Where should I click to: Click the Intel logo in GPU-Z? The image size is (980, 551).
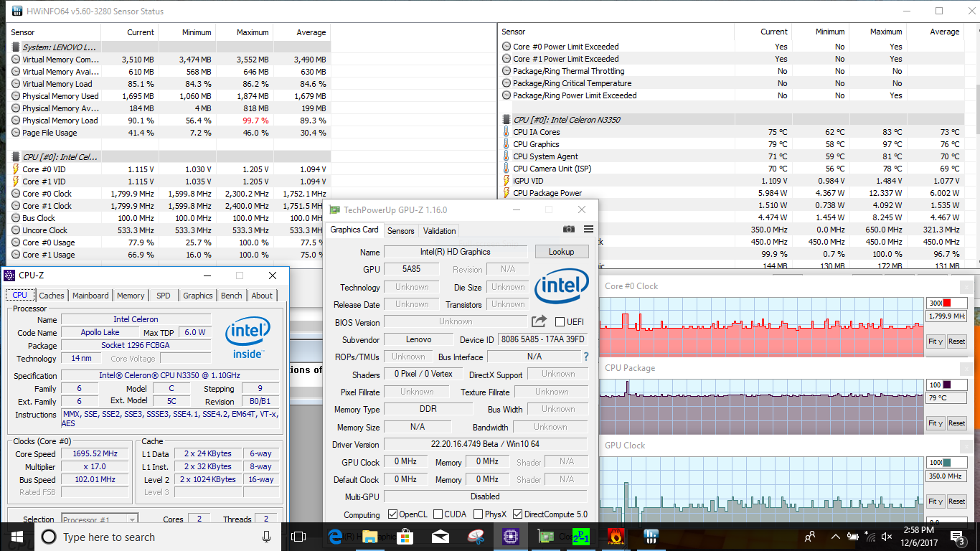click(x=562, y=286)
